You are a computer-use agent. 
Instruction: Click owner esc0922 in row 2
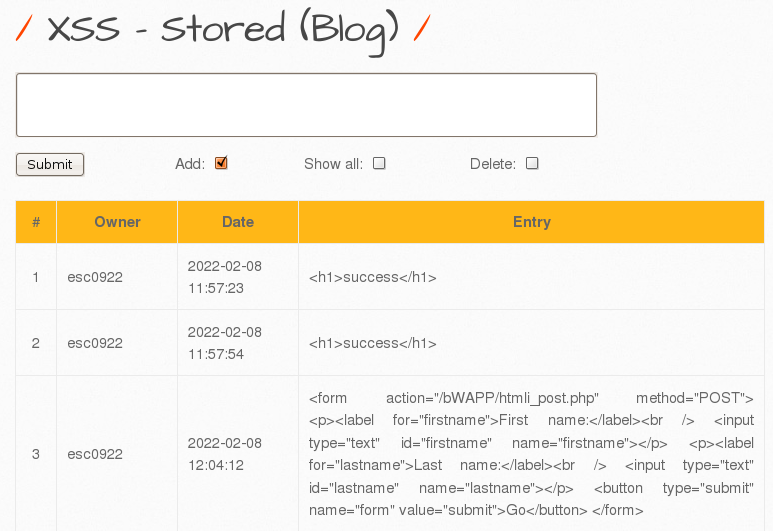(x=95, y=343)
